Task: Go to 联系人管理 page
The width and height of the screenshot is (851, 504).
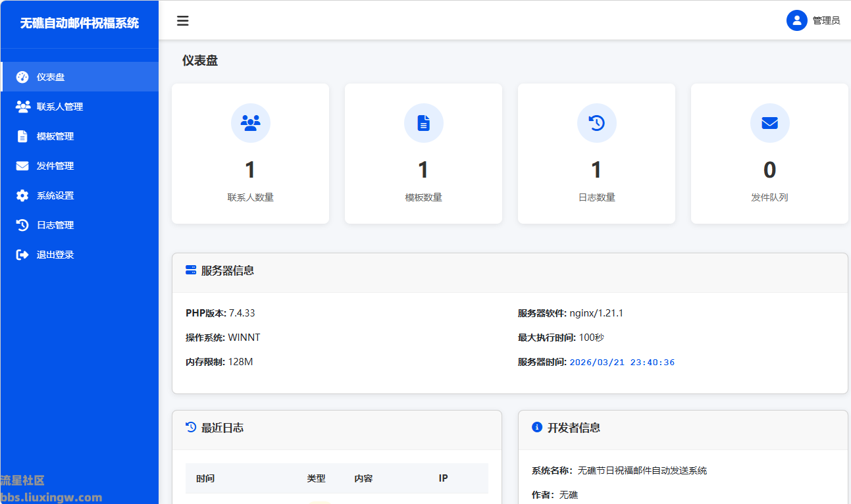Action: [x=79, y=107]
